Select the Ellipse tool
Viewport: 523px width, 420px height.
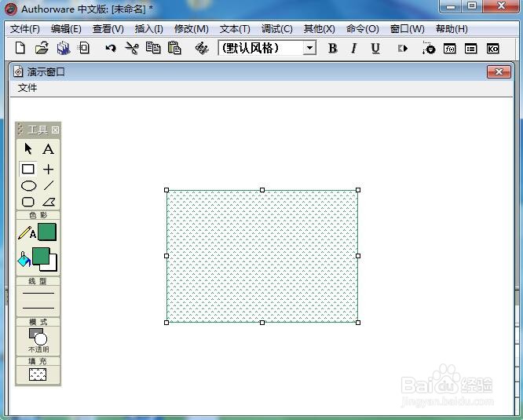29,186
